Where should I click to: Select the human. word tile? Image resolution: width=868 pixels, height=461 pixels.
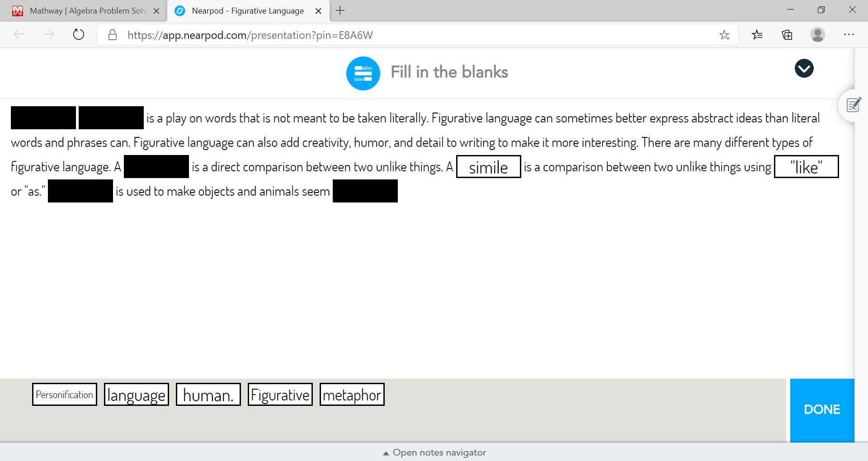[x=208, y=395]
